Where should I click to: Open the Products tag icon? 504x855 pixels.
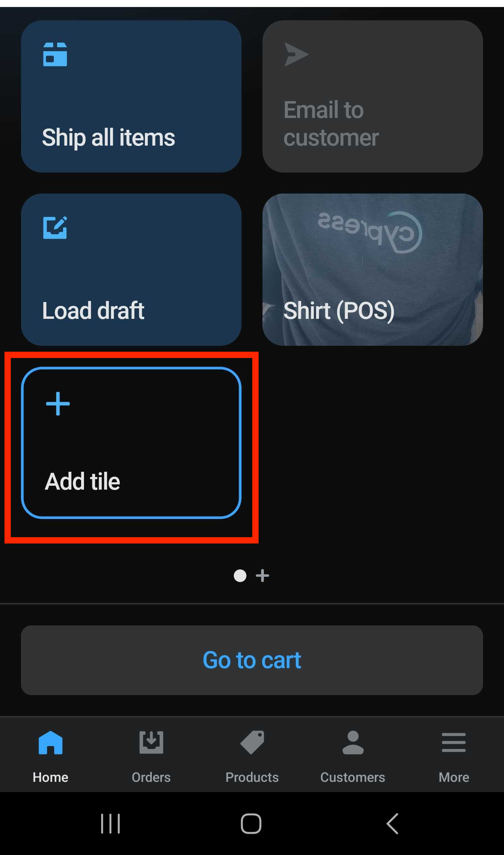[252, 742]
